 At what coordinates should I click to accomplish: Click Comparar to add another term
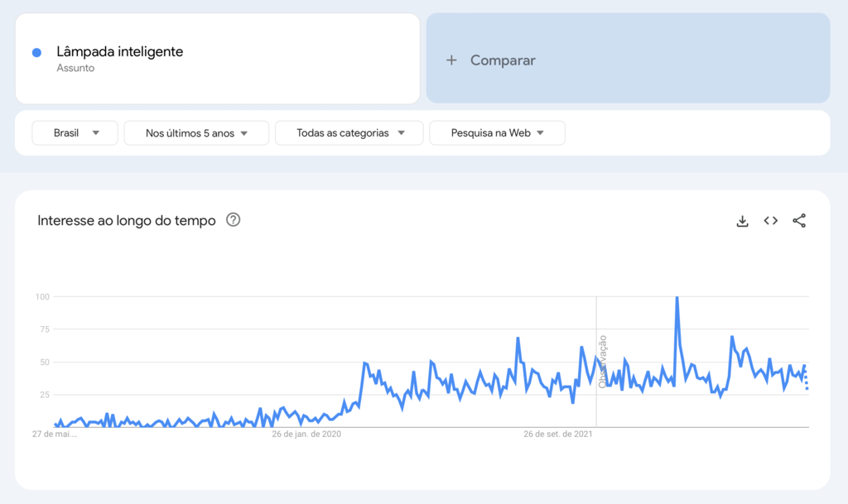point(503,60)
